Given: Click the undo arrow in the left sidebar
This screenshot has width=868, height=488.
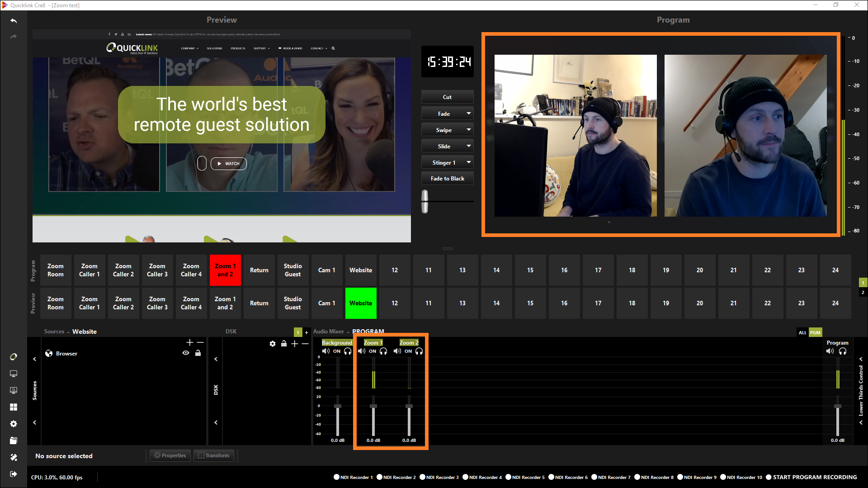Looking at the screenshot, I should [x=14, y=21].
